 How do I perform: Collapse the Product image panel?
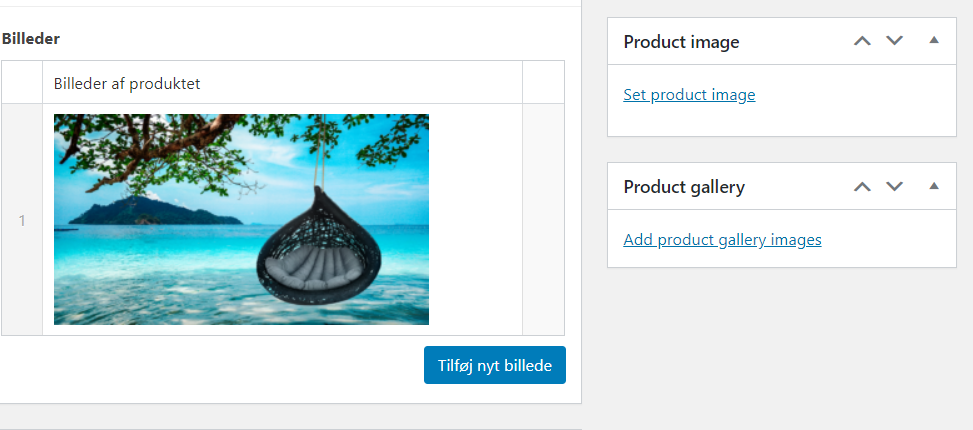pos(934,41)
